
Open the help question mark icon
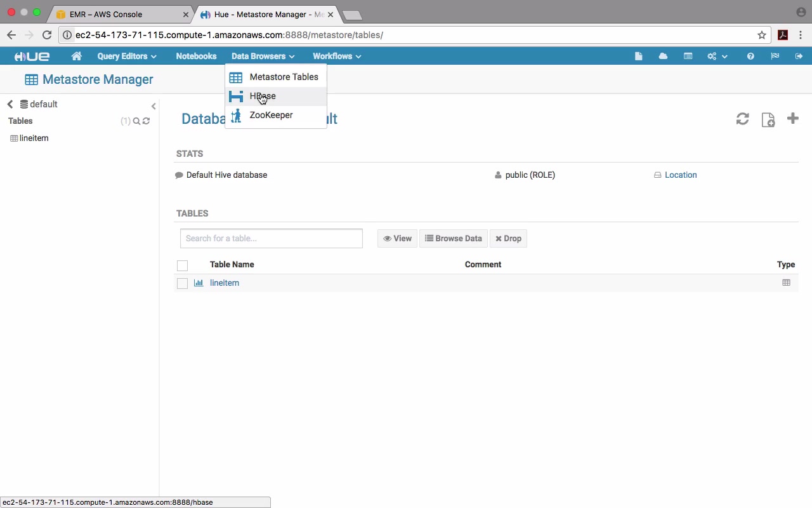[750, 56]
